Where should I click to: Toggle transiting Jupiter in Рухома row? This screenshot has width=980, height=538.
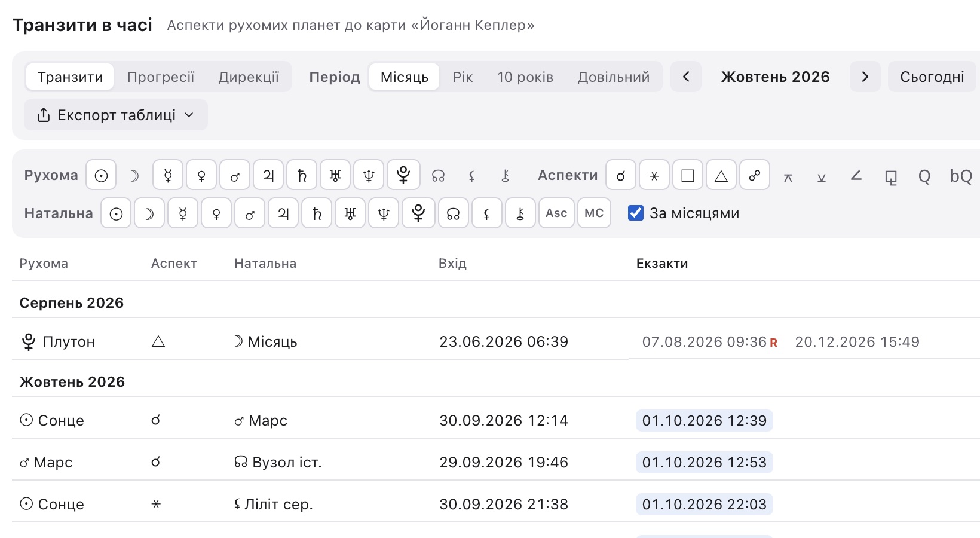click(268, 175)
